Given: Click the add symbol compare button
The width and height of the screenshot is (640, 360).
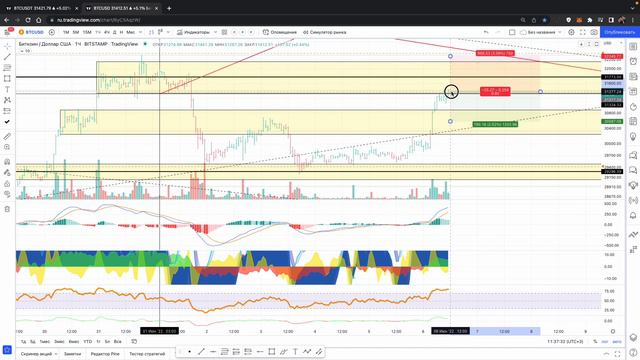Looking at the screenshot, I should [52, 32].
